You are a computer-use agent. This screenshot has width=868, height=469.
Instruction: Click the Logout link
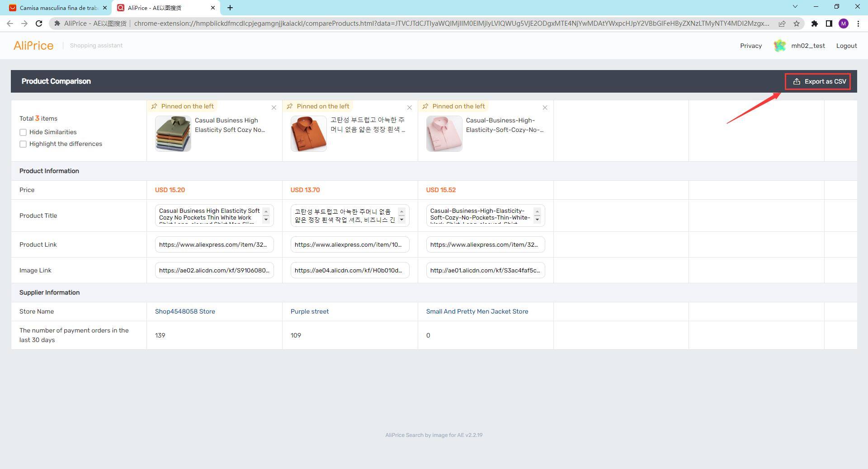[x=846, y=46]
